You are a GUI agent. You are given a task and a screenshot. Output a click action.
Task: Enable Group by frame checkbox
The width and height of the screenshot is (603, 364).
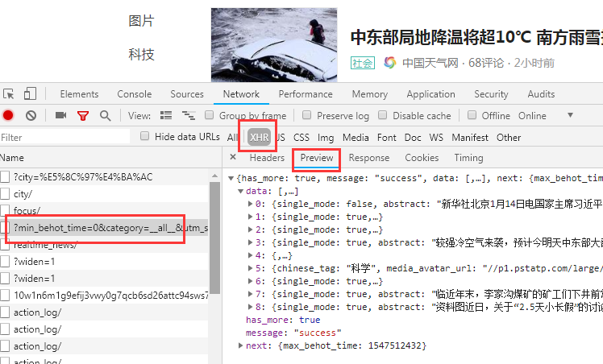pyautogui.click(x=210, y=115)
